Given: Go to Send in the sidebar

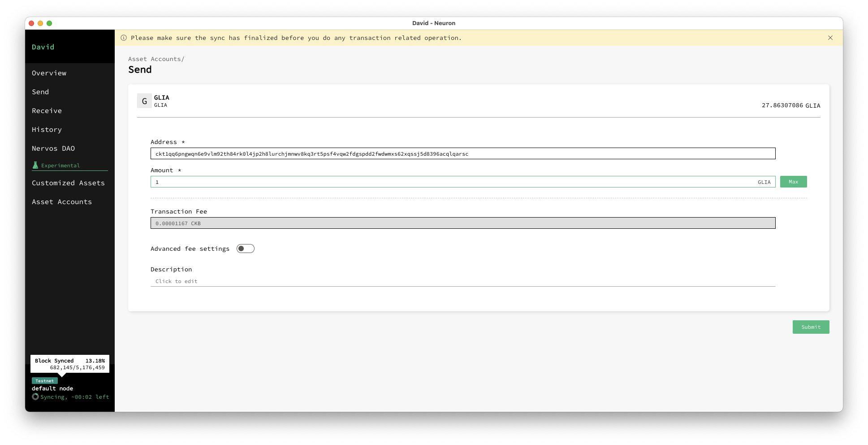Looking at the screenshot, I should pyautogui.click(x=40, y=92).
